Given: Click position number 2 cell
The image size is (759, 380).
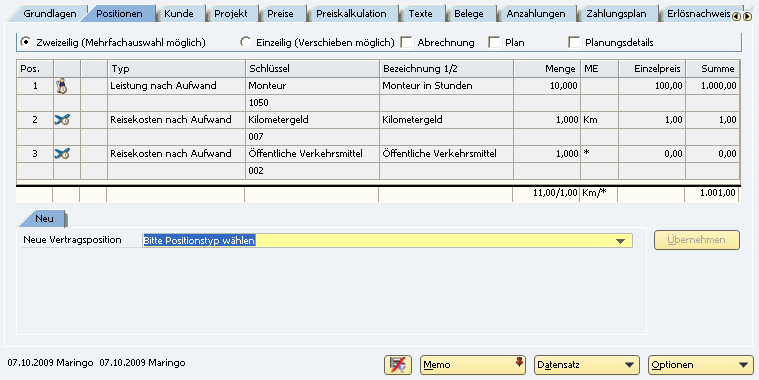Looking at the screenshot, I should [x=35, y=120].
